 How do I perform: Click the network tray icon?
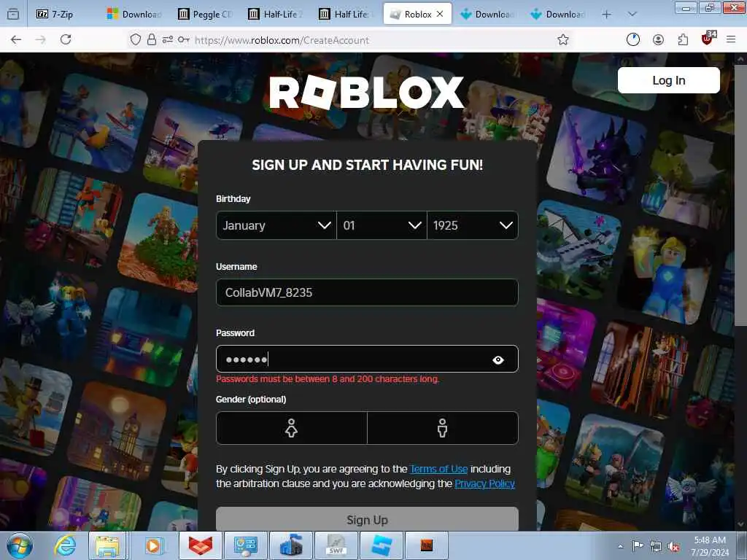point(656,547)
